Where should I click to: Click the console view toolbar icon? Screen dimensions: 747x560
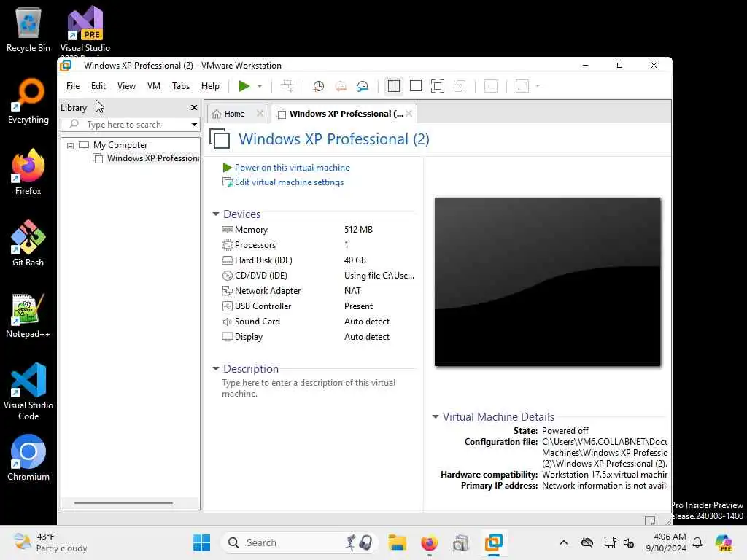[491, 86]
